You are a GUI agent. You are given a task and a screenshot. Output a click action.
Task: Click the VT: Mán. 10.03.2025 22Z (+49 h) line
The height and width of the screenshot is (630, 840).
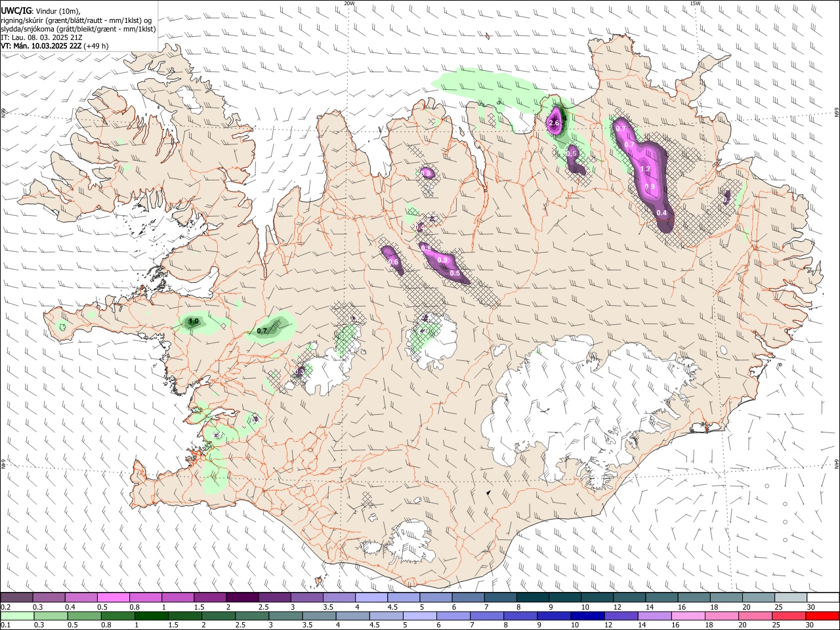click(x=54, y=46)
